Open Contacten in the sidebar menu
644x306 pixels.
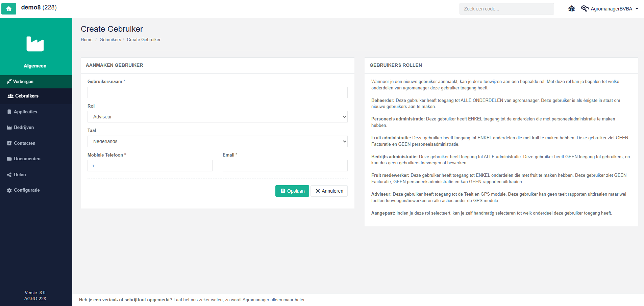coord(36,143)
